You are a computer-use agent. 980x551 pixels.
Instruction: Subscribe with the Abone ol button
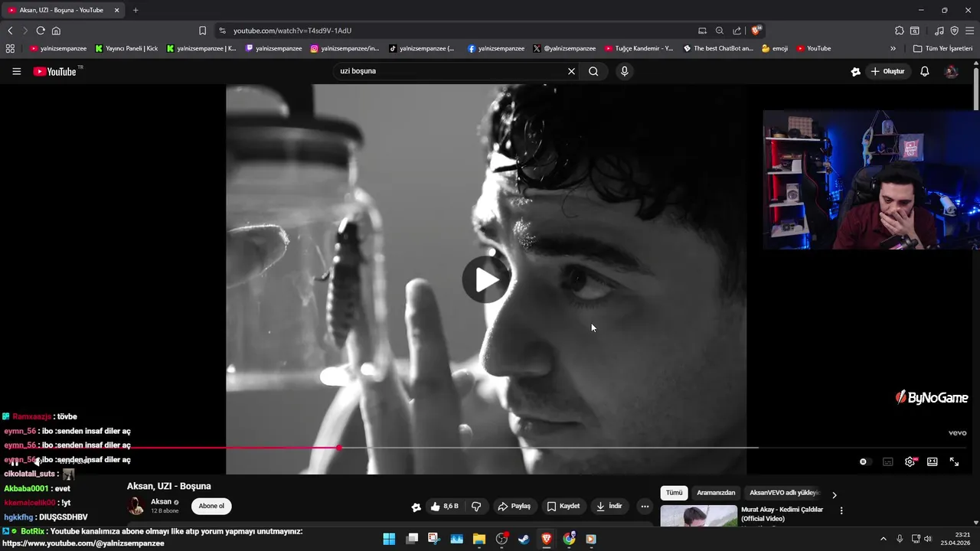(x=211, y=506)
